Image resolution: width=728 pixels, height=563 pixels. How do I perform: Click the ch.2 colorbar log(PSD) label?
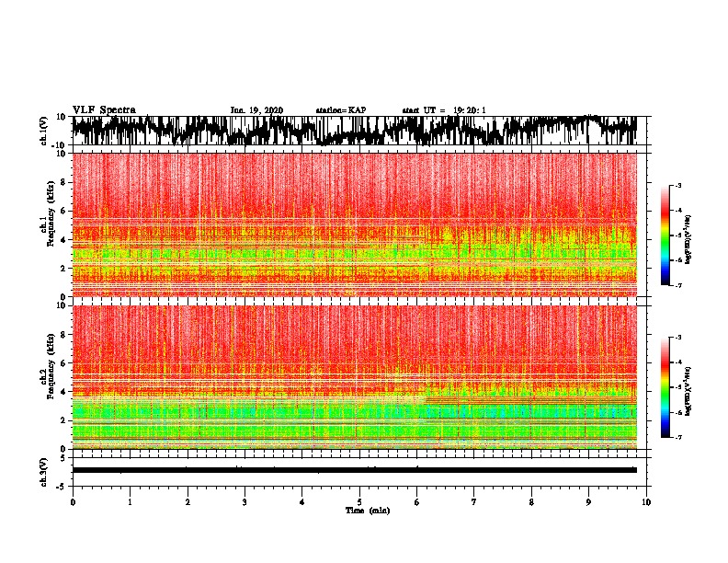[688, 391]
